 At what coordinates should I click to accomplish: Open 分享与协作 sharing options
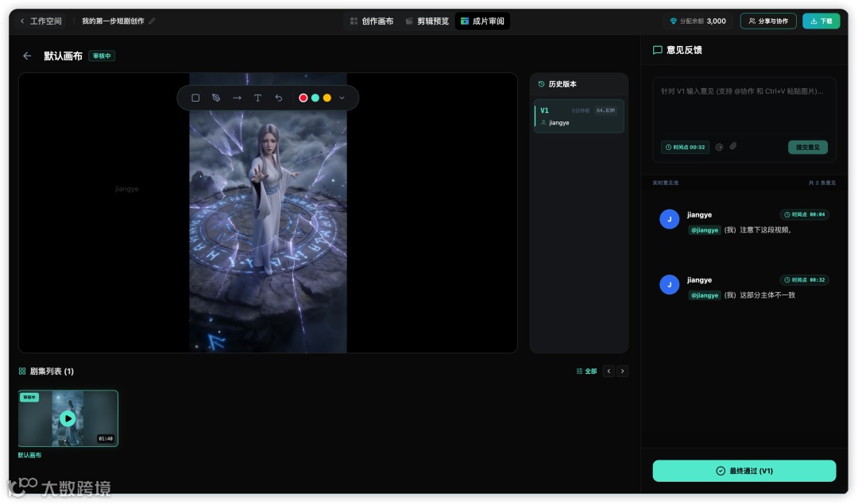click(x=768, y=21)
